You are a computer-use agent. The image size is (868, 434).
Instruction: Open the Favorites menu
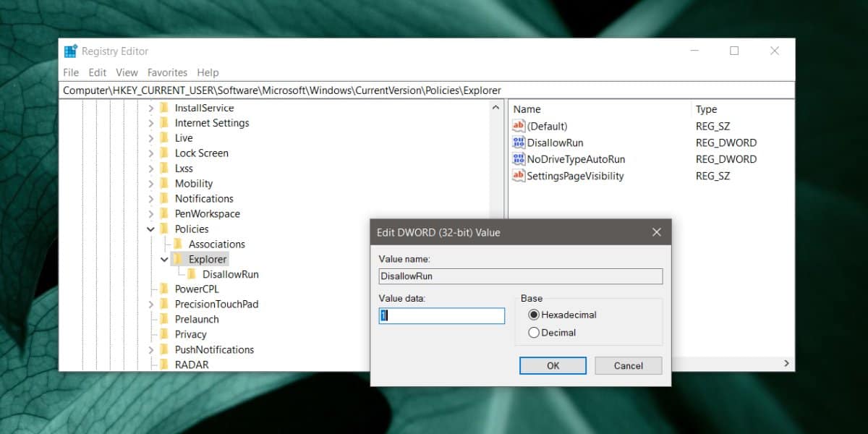pos(167,72)
